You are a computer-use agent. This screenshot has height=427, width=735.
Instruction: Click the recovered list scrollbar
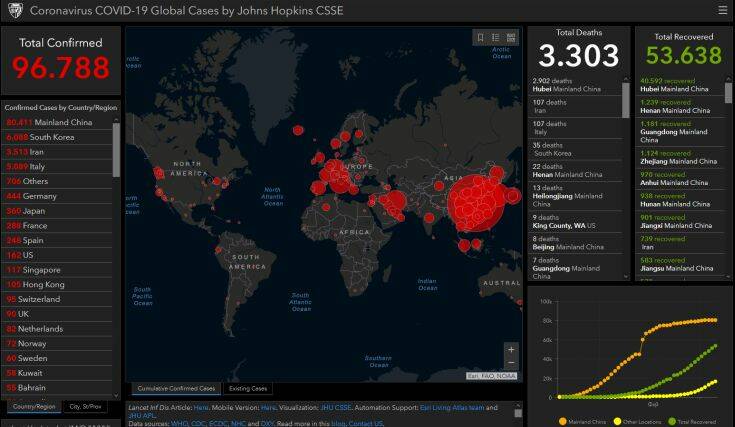click(729, 100)
